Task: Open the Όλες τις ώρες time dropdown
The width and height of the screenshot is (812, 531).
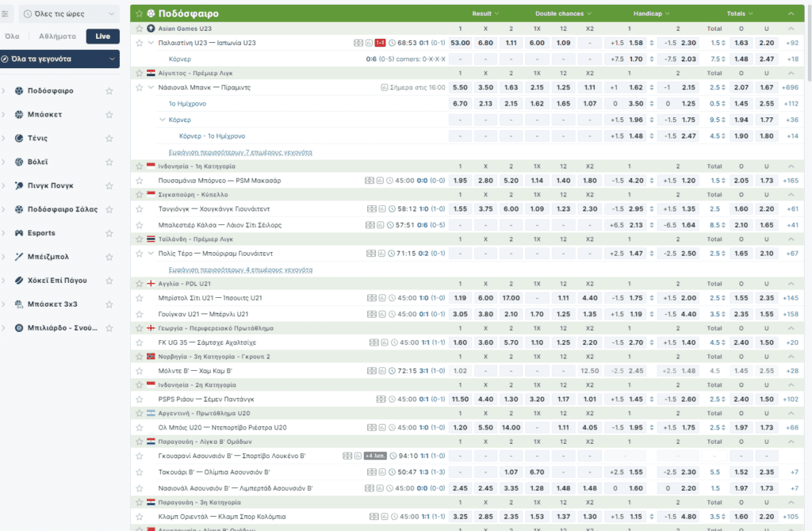Action: tap(69, 13)
